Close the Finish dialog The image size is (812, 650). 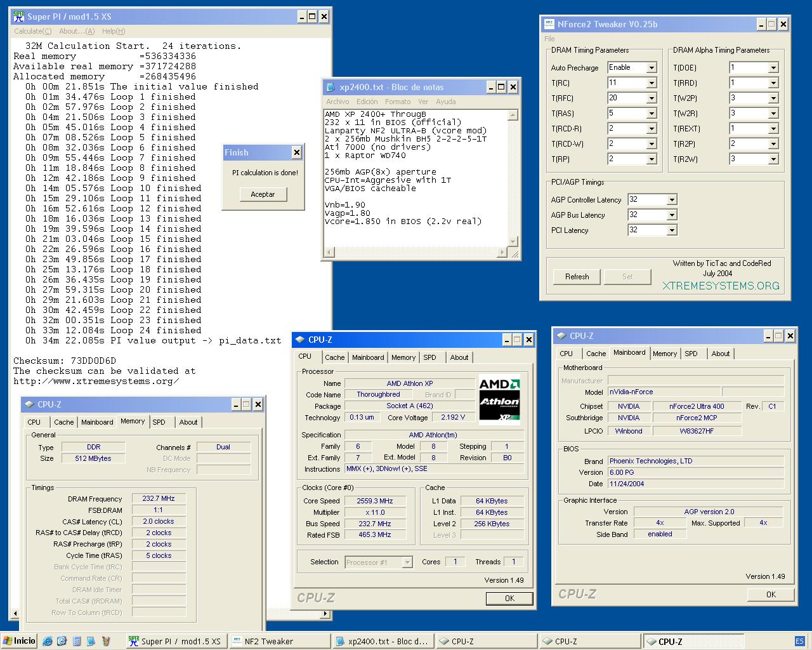(296, 152)
